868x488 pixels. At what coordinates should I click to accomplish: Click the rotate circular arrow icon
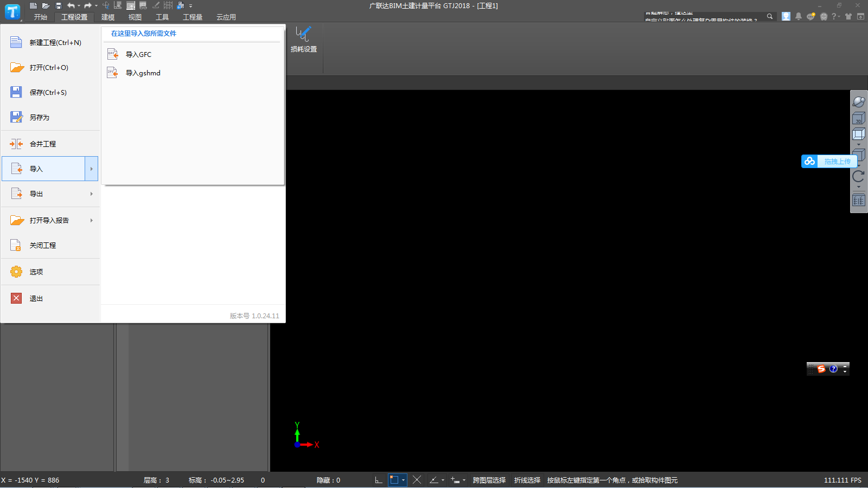point(859,176)
